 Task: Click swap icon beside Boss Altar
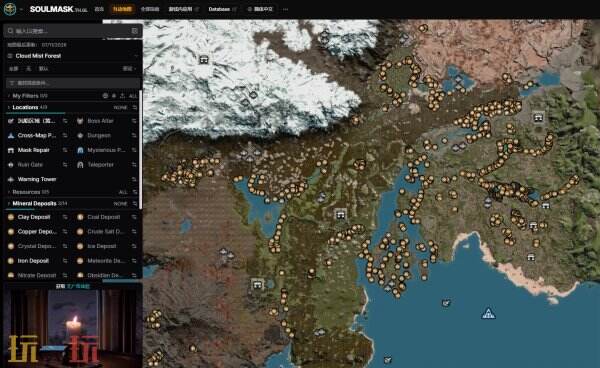(x=134, y=121)
